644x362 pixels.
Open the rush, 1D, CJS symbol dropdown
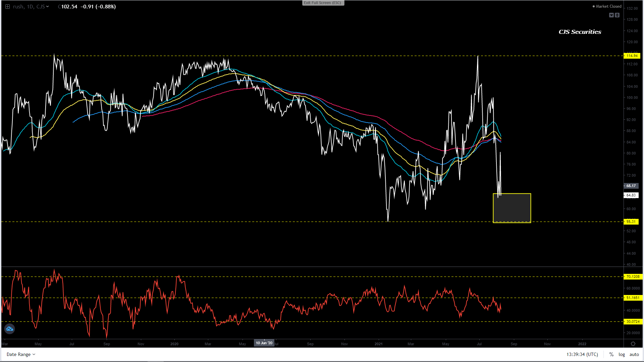click(x=31, y=7)
